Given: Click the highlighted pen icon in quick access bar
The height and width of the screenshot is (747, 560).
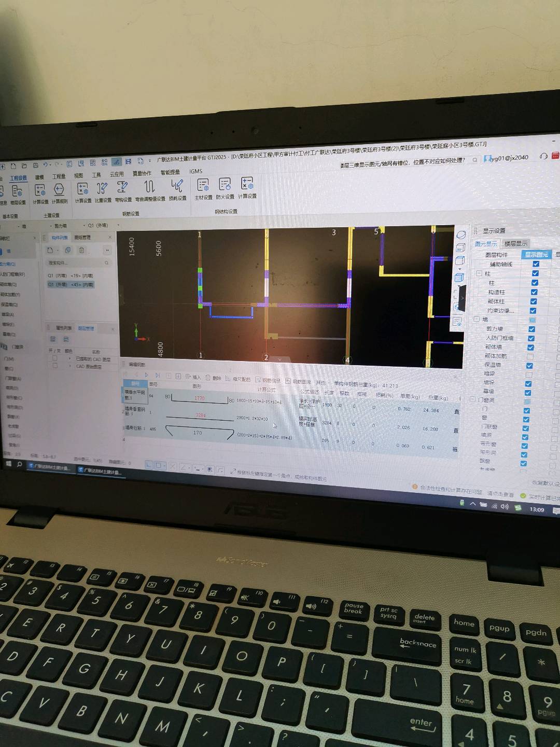Looking at the screenshot, I should point(117,162).
